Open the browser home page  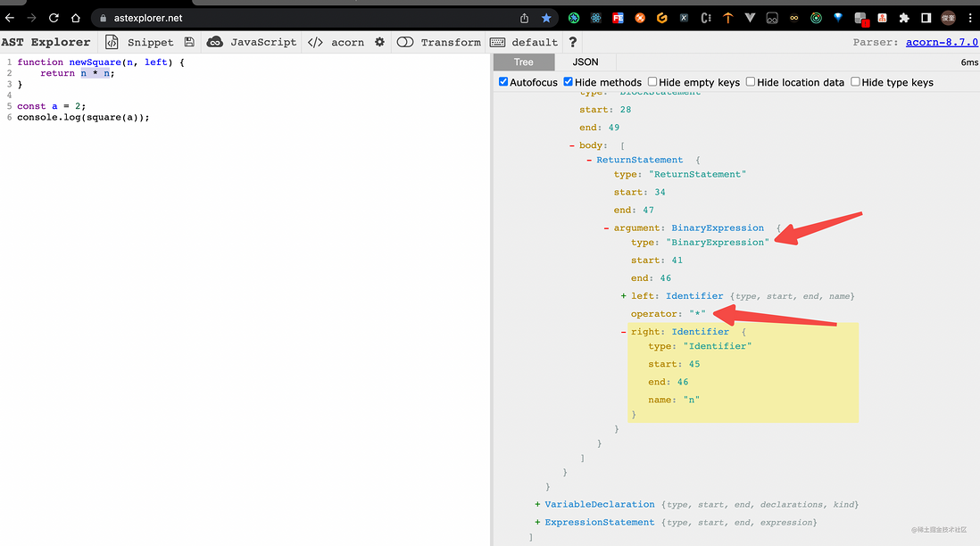[76, 18]
